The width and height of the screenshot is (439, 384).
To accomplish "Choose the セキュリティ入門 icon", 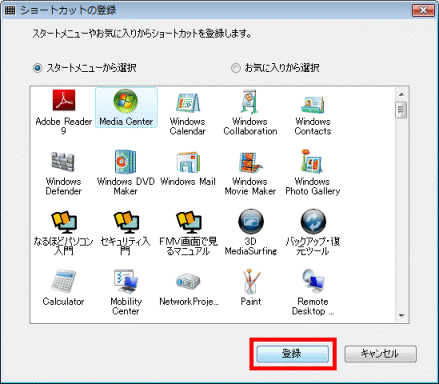I will pyautogui.click(x=126, y=222).
